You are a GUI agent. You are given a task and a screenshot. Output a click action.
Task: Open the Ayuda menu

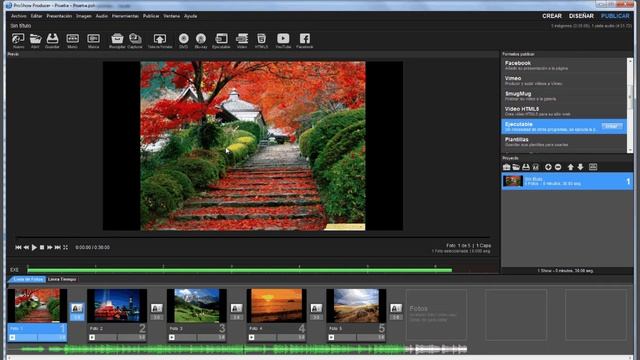191,16
